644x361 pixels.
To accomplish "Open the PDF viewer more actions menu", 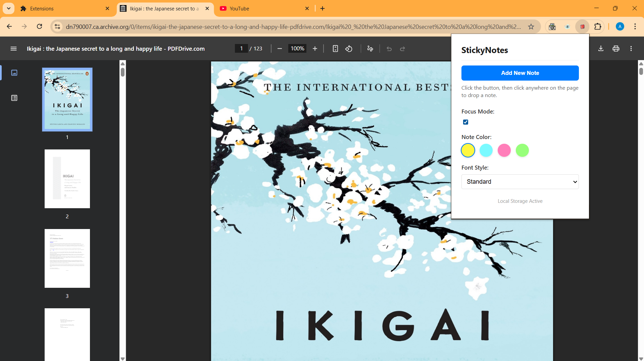I will pyautogui.click(x=631, y=49).
